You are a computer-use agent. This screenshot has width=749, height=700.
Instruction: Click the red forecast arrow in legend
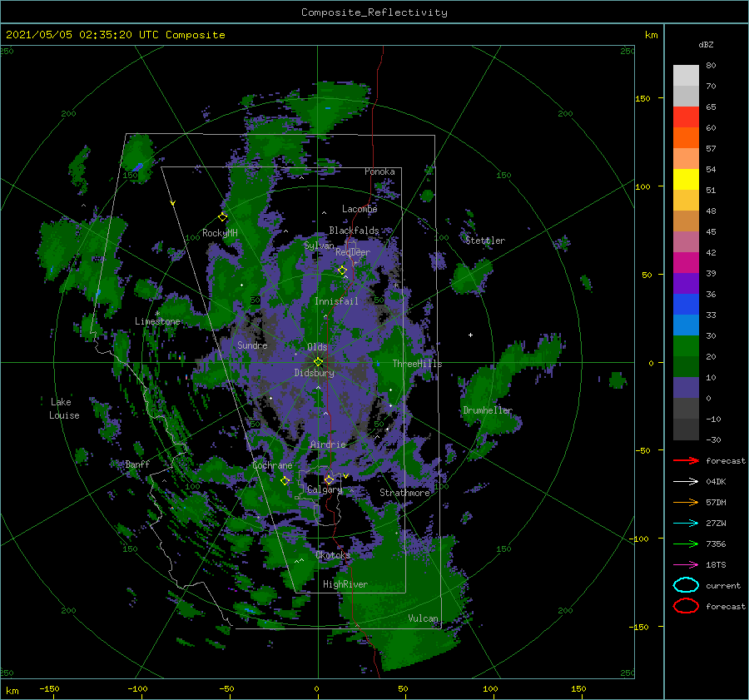(686, 460)
